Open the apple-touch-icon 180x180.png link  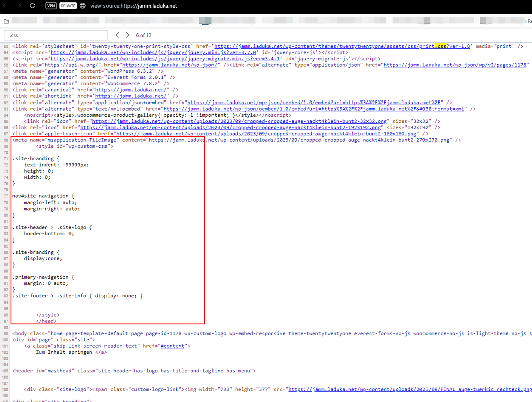[266, 134]
